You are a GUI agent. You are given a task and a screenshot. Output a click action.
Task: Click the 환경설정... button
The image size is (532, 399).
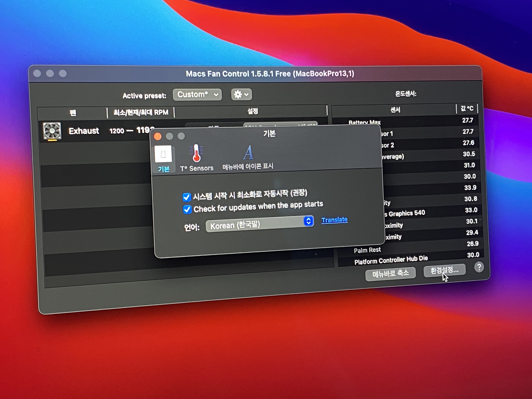click(444, 271)
